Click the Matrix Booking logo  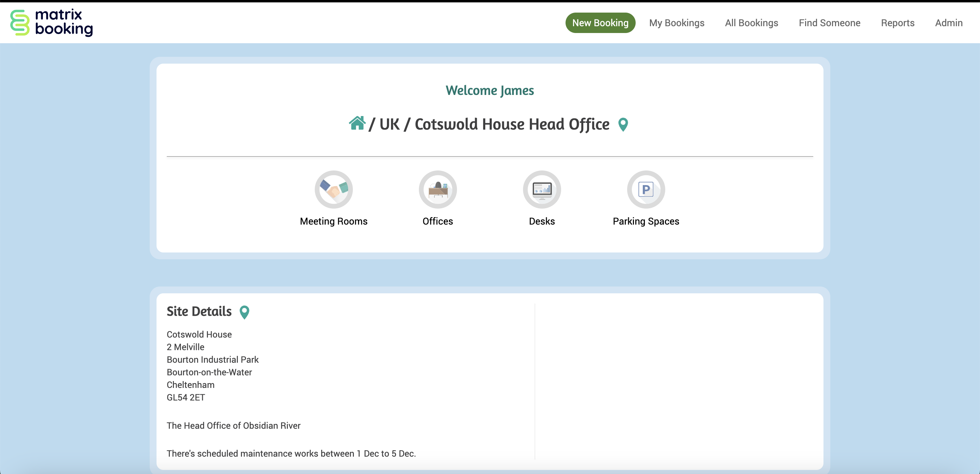[52, 22]
